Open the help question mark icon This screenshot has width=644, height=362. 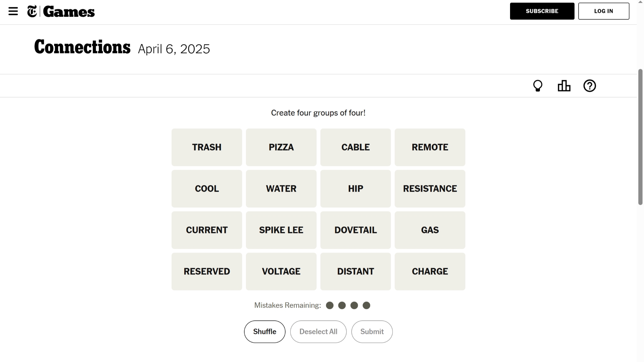(590, 86)
